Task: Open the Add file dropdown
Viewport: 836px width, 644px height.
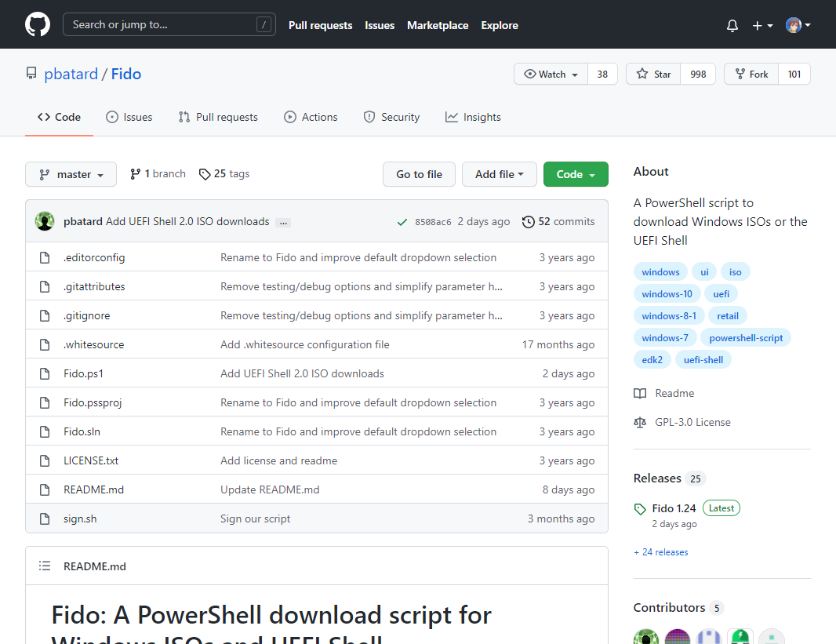Action: tap(499, 174)
